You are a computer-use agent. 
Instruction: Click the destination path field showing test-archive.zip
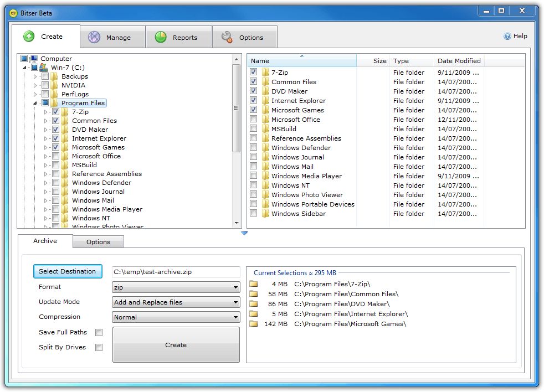pos(176,272)
